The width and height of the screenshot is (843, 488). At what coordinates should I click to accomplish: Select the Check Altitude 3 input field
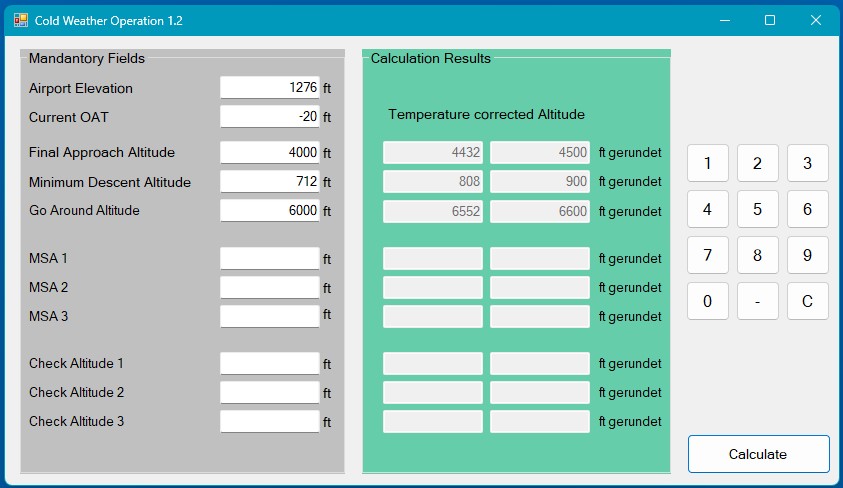point(269,422)
